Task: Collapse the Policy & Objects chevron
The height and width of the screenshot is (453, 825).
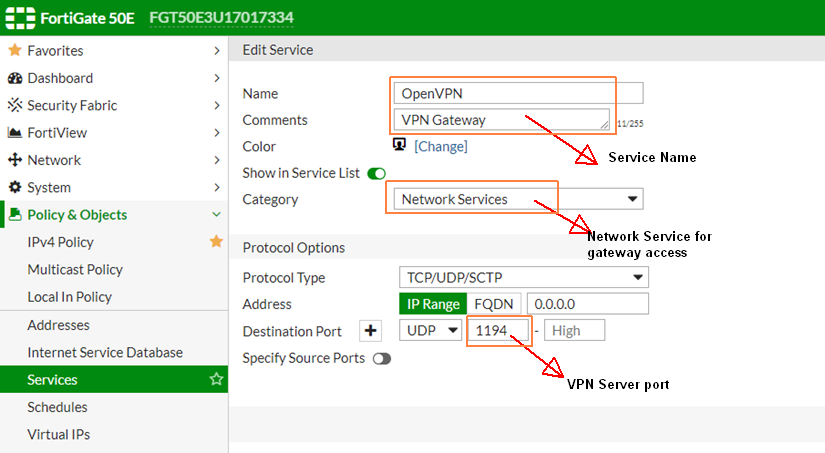Action: tap(216, 214)
